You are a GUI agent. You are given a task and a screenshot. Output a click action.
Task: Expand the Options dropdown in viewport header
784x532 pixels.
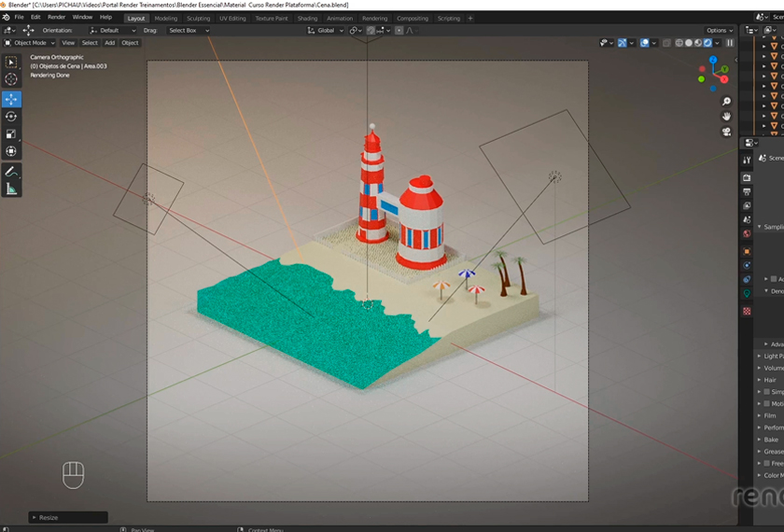coord(719,31)
